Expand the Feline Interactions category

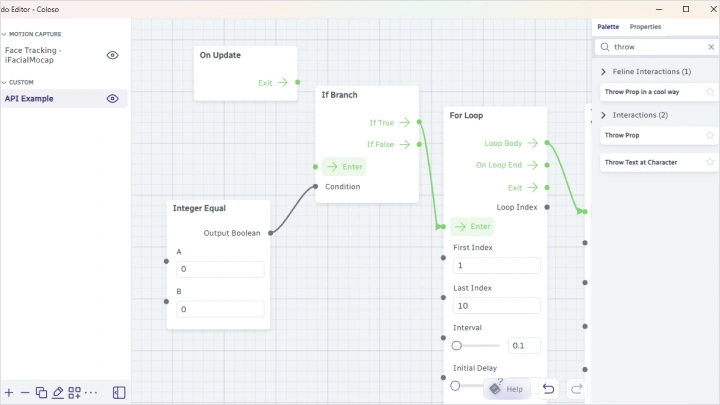pyautogui.click(x=603, y=72)
